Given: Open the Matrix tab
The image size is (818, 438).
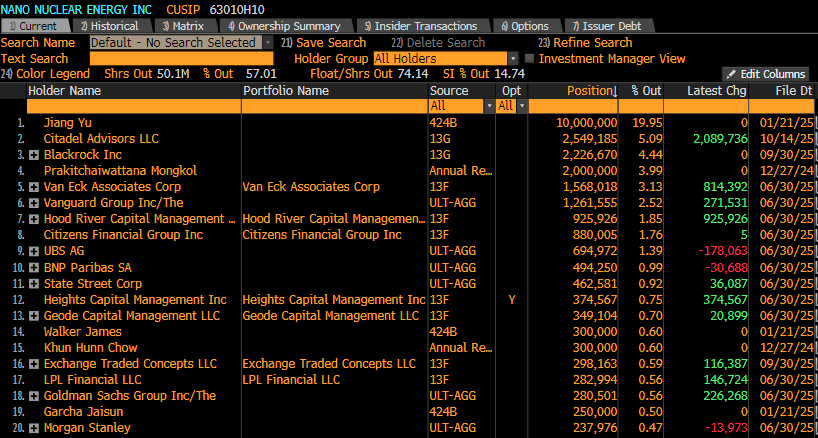Looking at the screenshot, I should [183, 26].
